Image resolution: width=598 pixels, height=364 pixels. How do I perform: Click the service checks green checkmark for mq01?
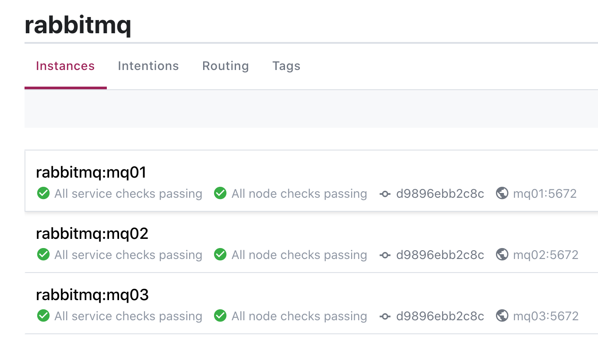pos(43,193)
